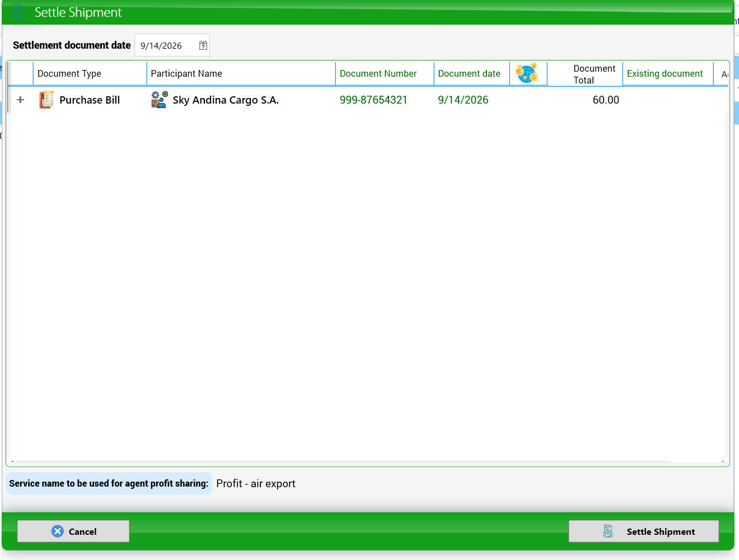The height and width of the screenshot is (560, 739).
Task: Select the Sky Andina Cargo S.A. name
Action: tap(226, 100)
